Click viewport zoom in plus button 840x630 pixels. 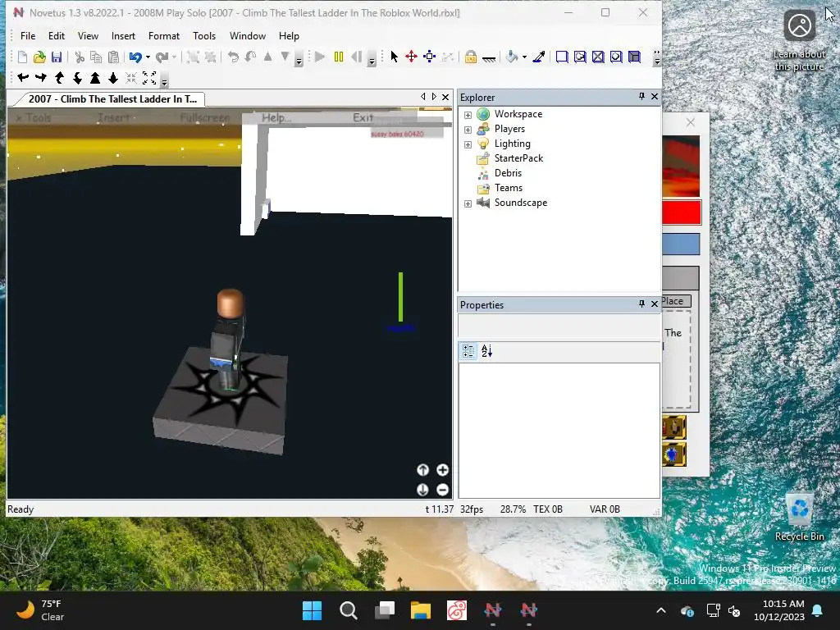pyautogui.click(x=442, y=470)
